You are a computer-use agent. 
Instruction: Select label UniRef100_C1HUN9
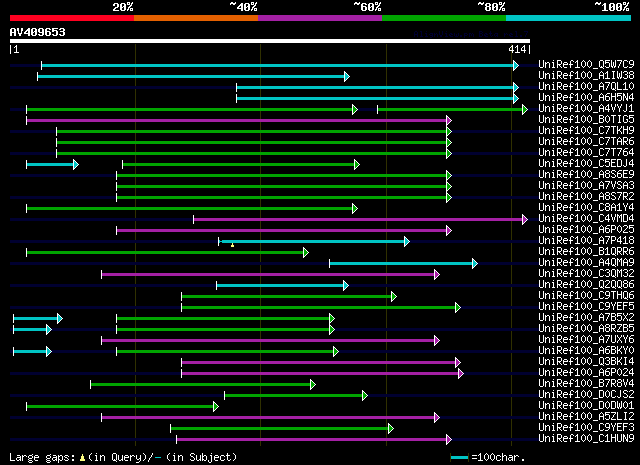click(586, 439)
